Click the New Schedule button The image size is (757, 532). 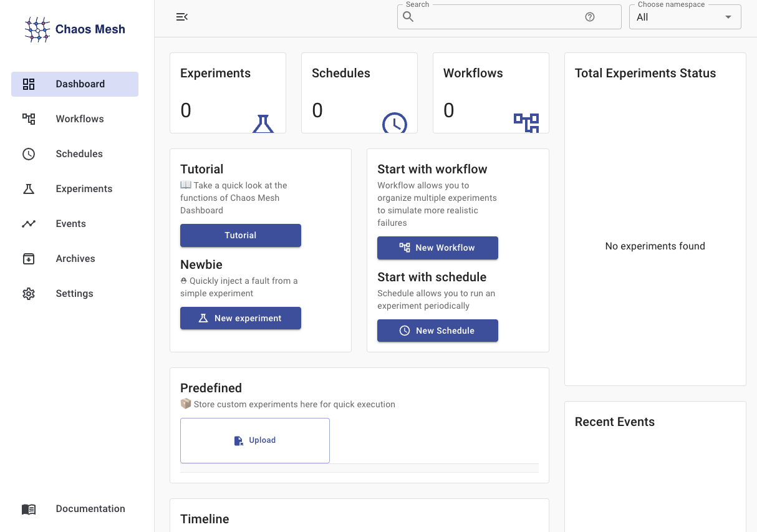click(x=438, y=331)
